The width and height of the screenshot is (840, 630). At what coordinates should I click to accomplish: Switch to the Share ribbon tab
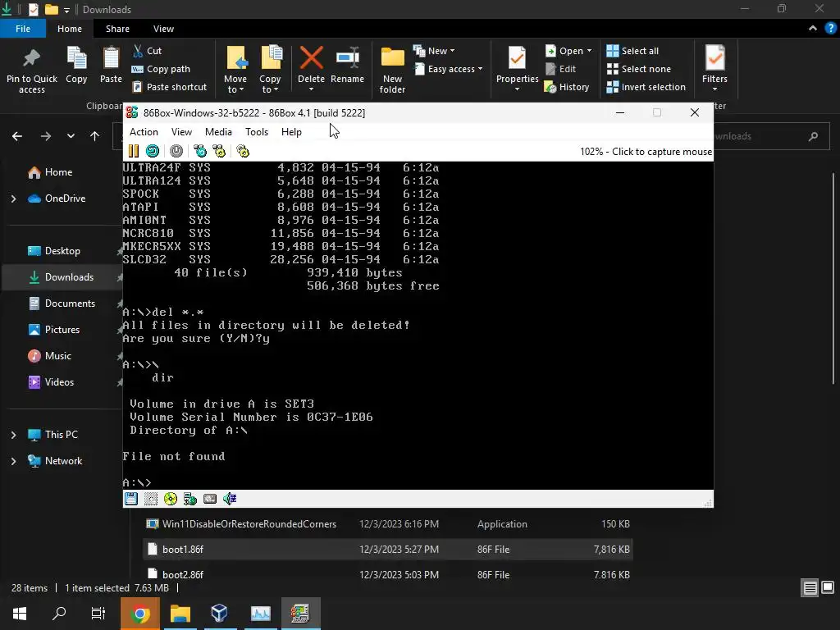(x=117, y=29)
